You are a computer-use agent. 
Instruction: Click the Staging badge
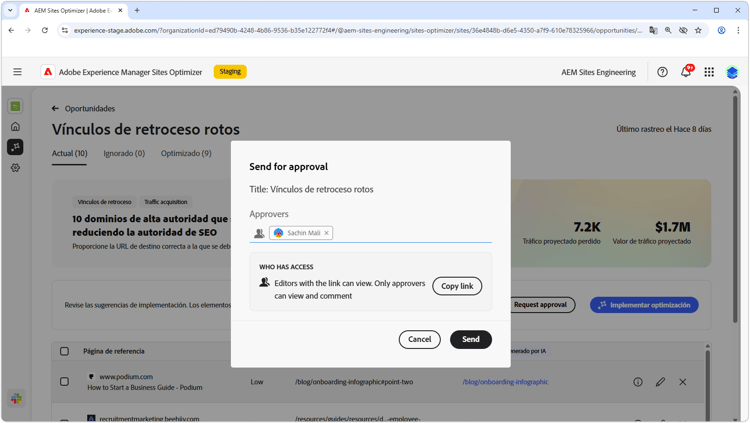230,72
